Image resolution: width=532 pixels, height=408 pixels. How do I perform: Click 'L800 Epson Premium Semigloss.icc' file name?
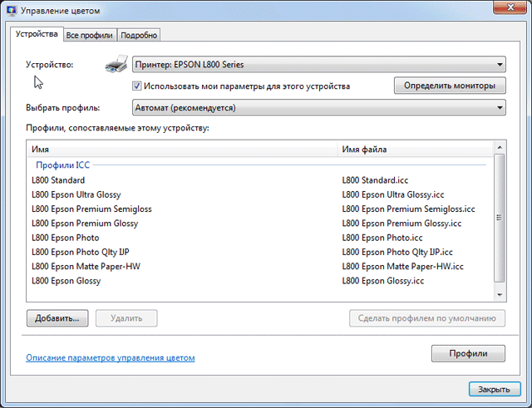pos(408,209)
